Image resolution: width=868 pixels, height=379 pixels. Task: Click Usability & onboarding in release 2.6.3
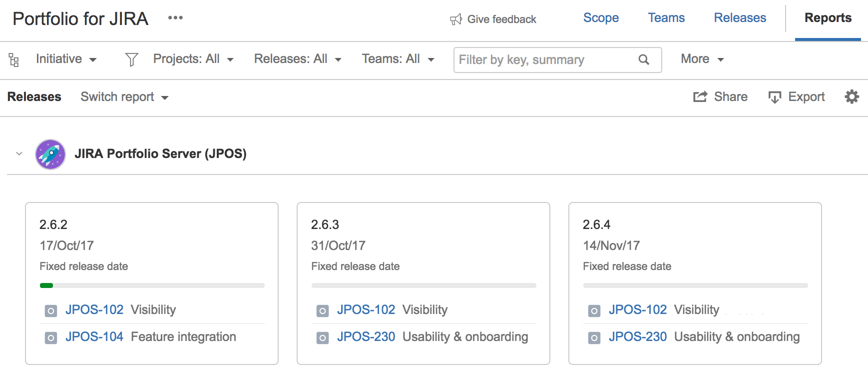pos(465,337)
